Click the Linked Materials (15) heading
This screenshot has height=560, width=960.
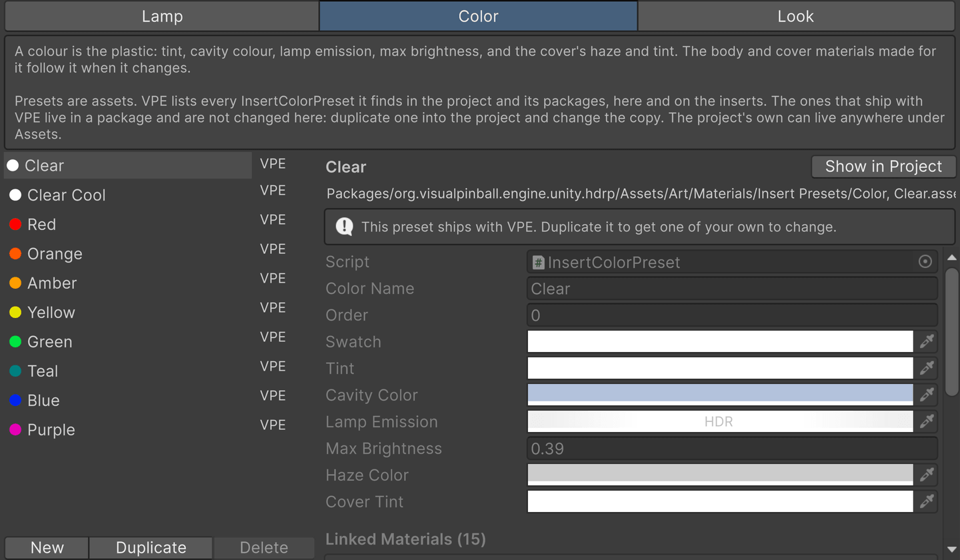coord(405,539)
